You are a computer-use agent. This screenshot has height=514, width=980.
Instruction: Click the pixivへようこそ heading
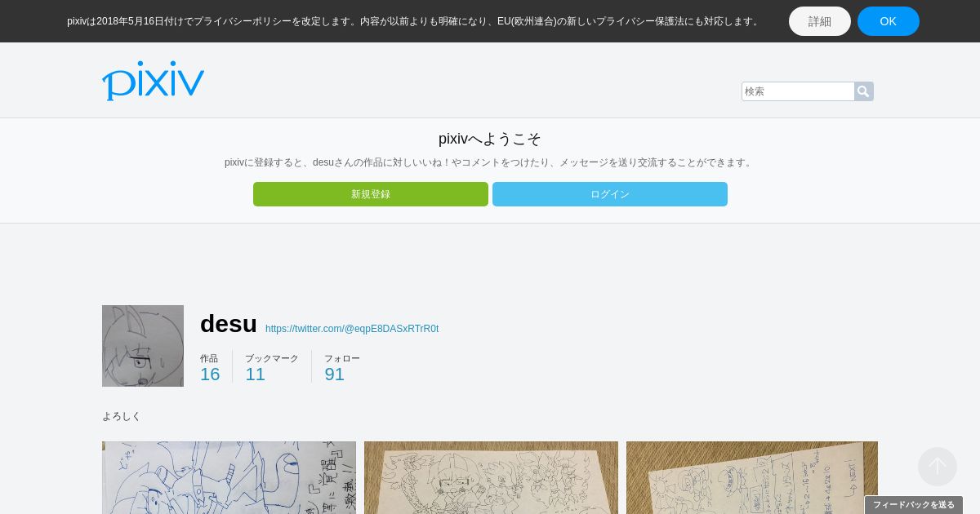[x=490, y=139]
